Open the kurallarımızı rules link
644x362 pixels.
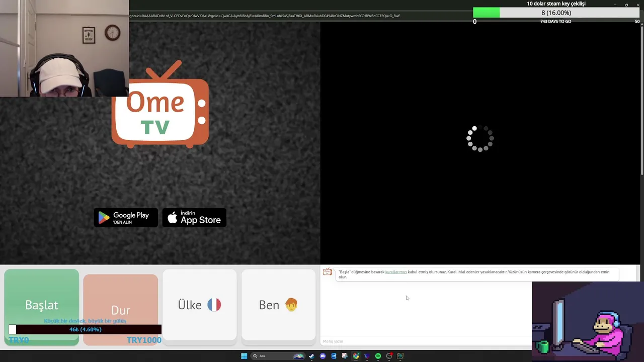(396, 272)
